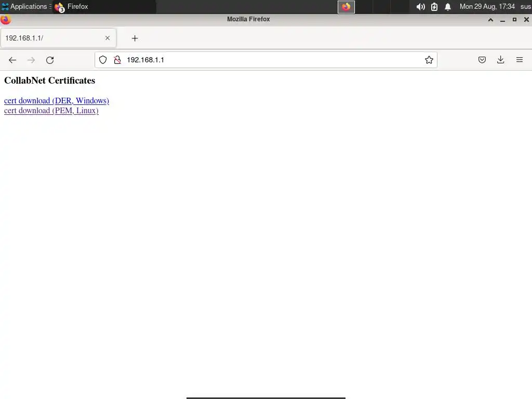This screenshot has height=399, width=532.
Task: Select the 192.168.1.1/ tab
Action: click(58, 38)
